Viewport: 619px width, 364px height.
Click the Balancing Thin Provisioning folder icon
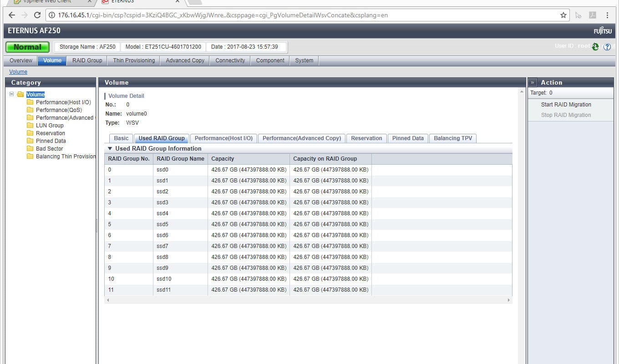pos(30,157)
